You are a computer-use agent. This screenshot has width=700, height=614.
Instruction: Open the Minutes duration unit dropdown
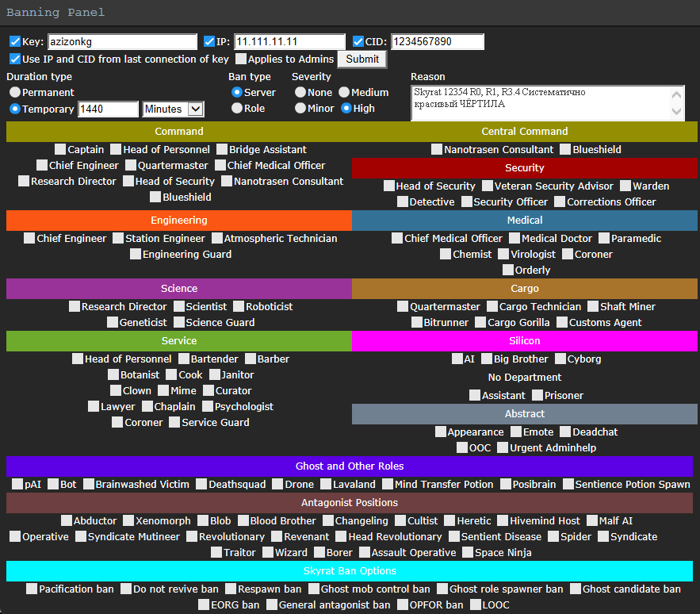point(173,109)
